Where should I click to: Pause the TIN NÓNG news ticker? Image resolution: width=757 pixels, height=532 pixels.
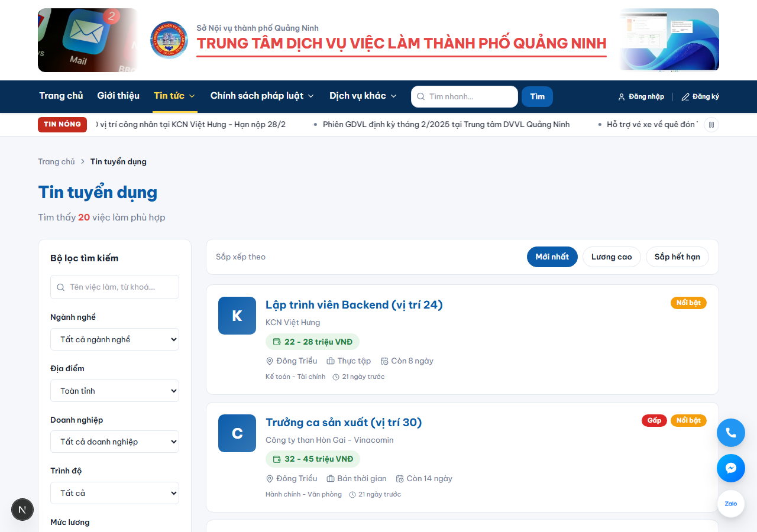pos(711,125)
